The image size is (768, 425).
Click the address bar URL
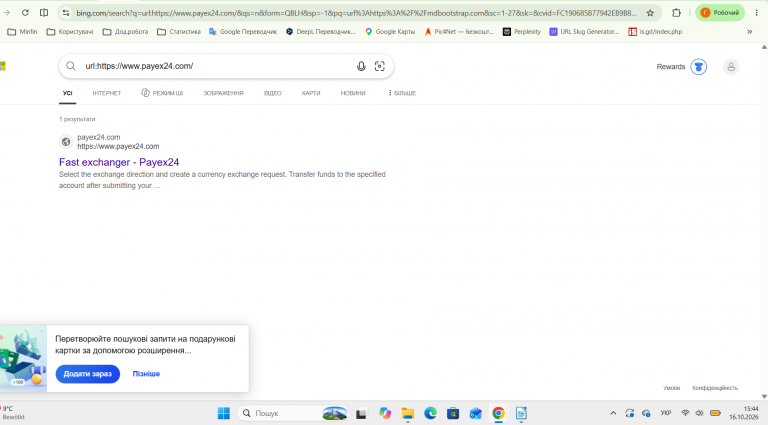click(356, 13)
